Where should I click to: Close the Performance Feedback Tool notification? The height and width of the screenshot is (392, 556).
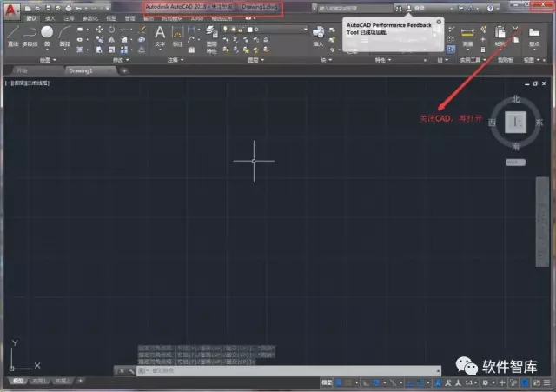(439, 22)
